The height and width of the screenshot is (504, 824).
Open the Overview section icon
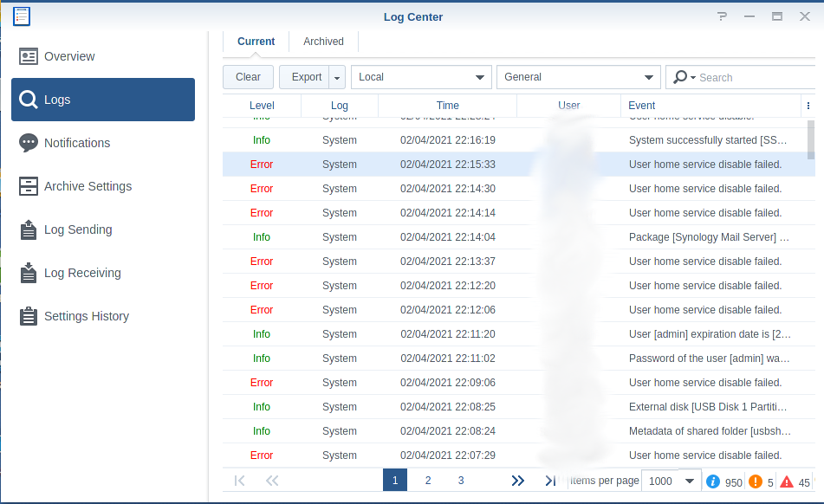(29, 56)
